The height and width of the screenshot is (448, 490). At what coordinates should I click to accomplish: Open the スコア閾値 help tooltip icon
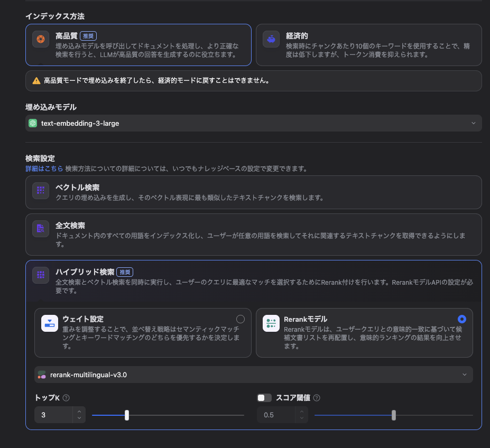316,398
